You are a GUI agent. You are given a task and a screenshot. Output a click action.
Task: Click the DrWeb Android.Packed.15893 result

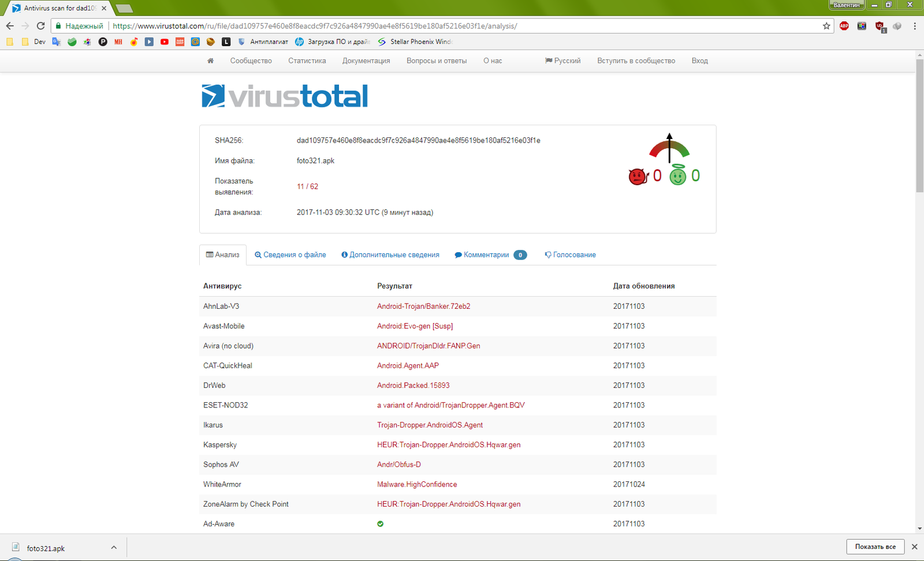(x=413, y=385)
